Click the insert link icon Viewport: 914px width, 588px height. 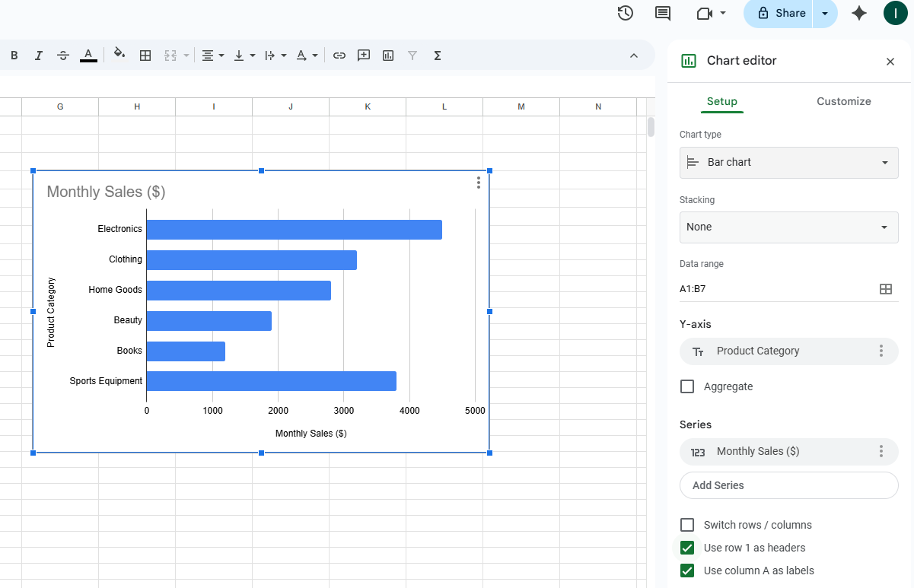339,56
